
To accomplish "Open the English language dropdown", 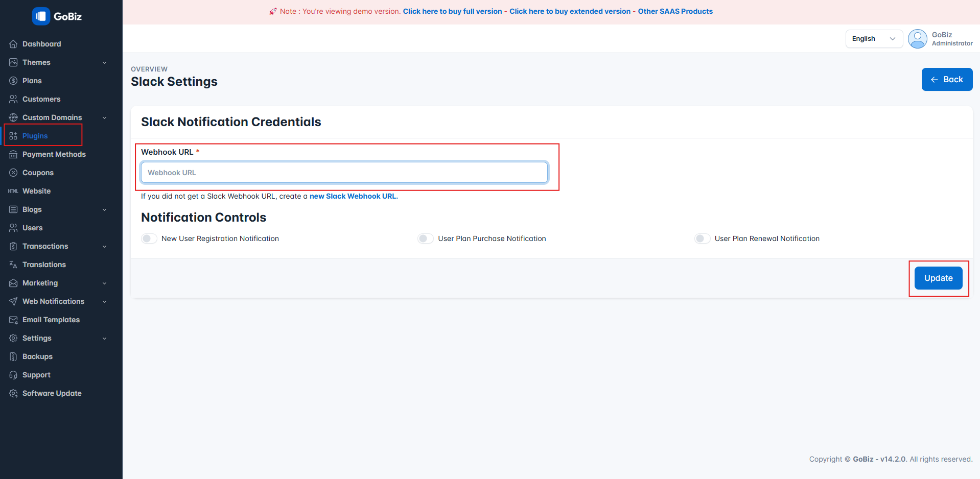I will 874,39.
